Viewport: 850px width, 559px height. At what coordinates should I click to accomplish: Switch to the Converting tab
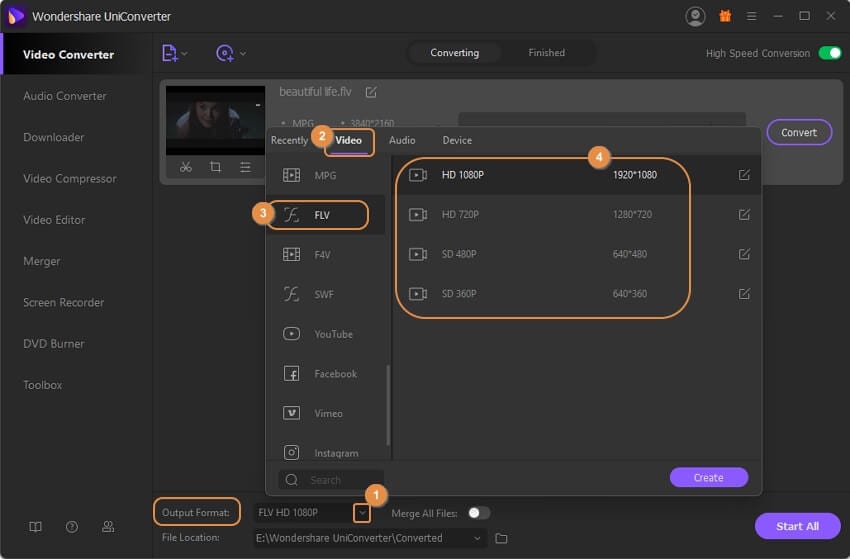click(455, 53)
